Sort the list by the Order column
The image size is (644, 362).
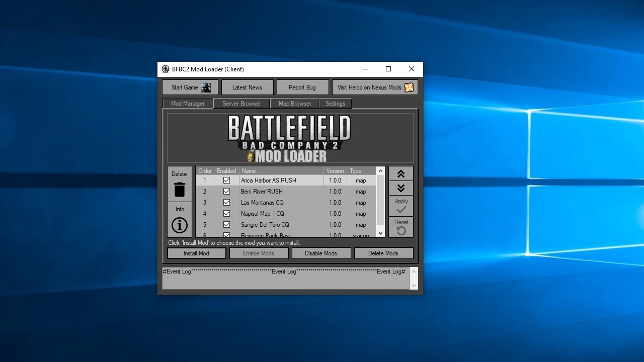205,171
